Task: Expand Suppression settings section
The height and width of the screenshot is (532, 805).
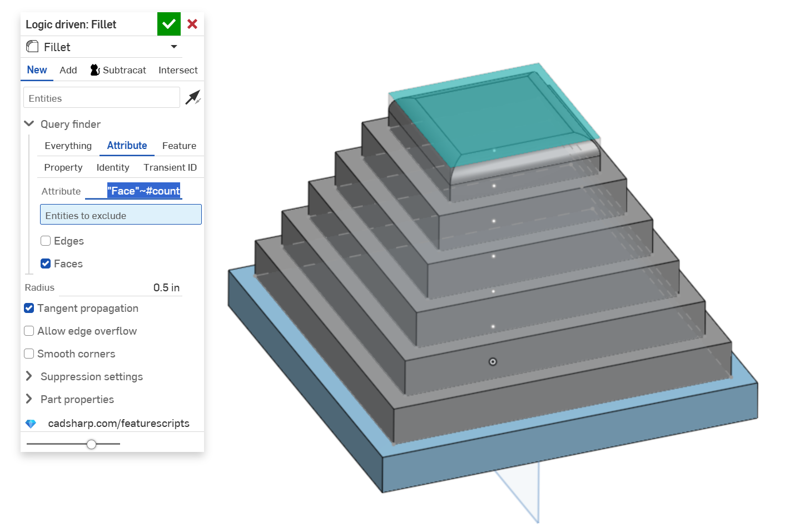Action: click(29, 376)
